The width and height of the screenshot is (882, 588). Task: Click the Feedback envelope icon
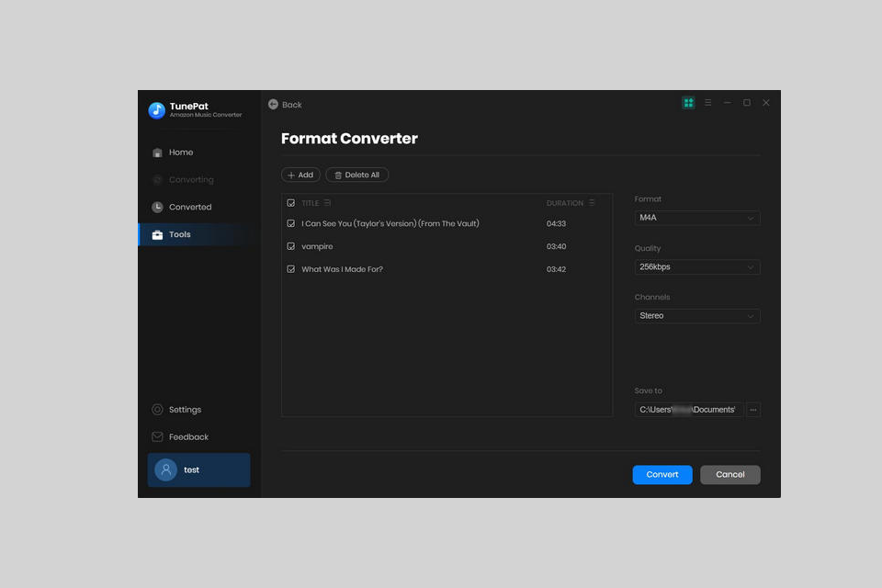[157, 436]
